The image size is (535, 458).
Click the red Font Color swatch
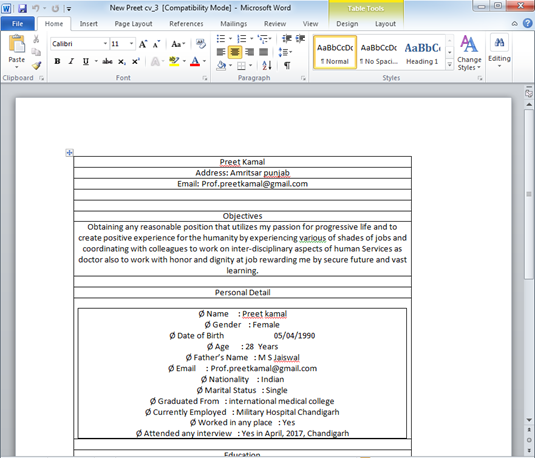(195, 61)
